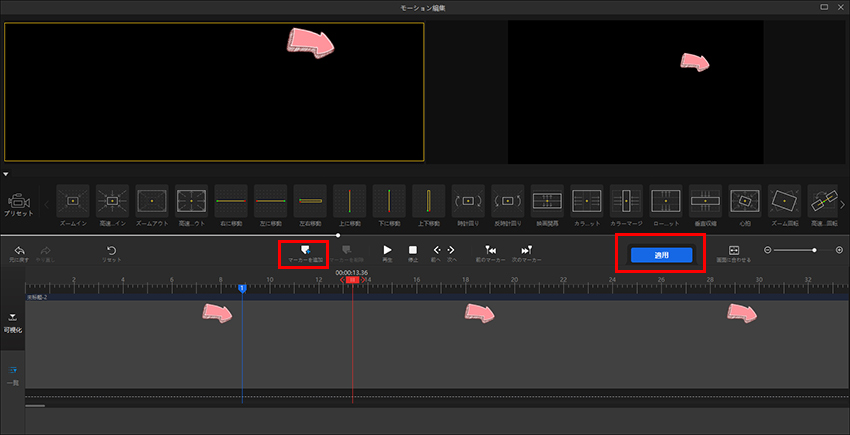Click the plus icon to zoom in the timeline

(839, 250)
